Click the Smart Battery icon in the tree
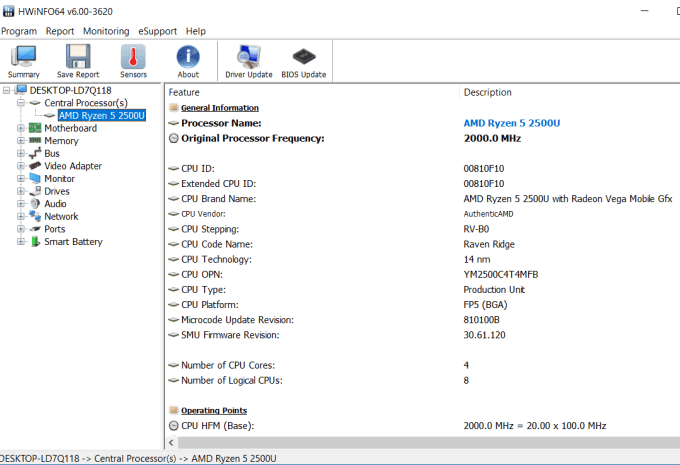Screen dimensions: 680x465 [x=35, y=241]
